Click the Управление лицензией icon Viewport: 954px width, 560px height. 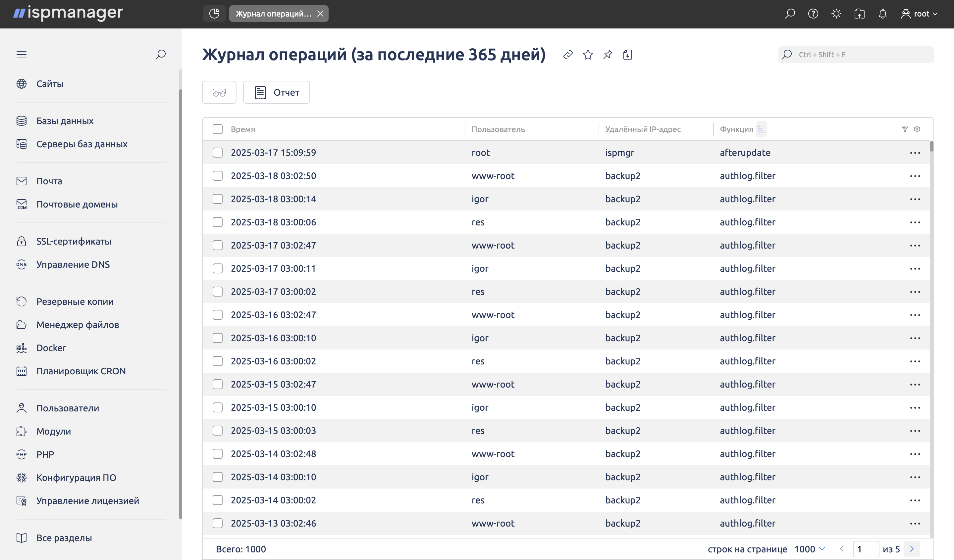point(22,501)
